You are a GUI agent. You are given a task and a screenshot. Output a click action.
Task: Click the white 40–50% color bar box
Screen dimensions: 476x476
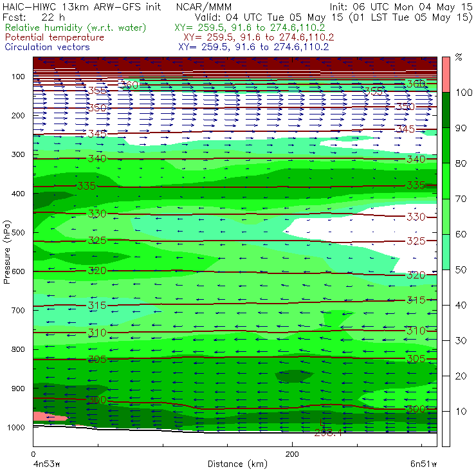[x=446, y=288]
